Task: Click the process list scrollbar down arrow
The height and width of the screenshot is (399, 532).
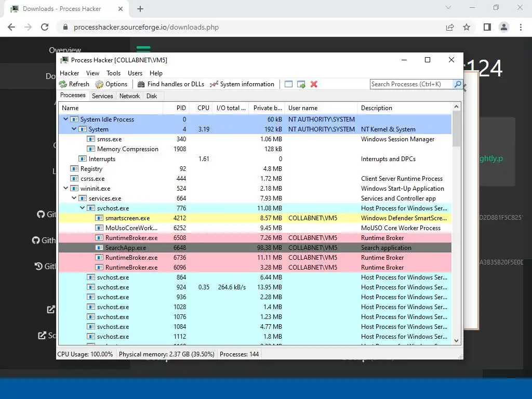Action: pyautogui.click(x=456, y=341)
